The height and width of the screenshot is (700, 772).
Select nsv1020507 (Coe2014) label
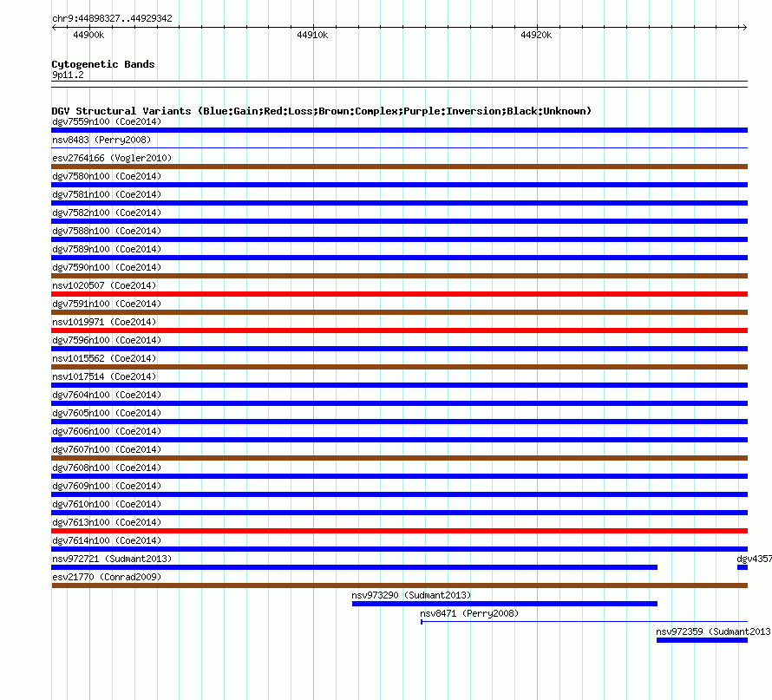[x=104, y=285]
